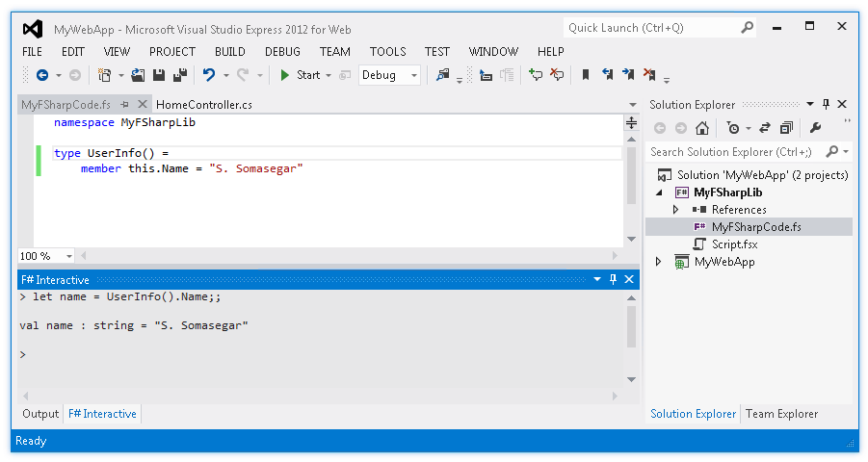Comment out selected lines toolbar icon
Image resolution: width=868 pixels, height=462 pixels.
click(x=485, y=75)
